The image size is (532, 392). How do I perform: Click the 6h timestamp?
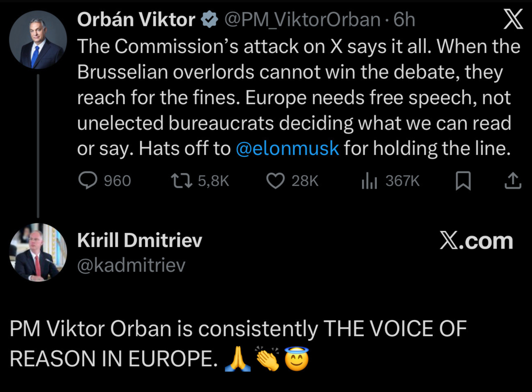point(404,20)
